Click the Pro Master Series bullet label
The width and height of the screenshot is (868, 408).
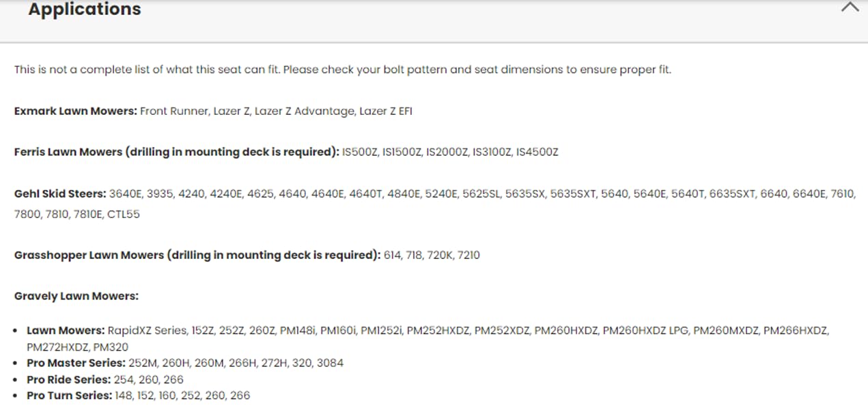pos(76,363)
